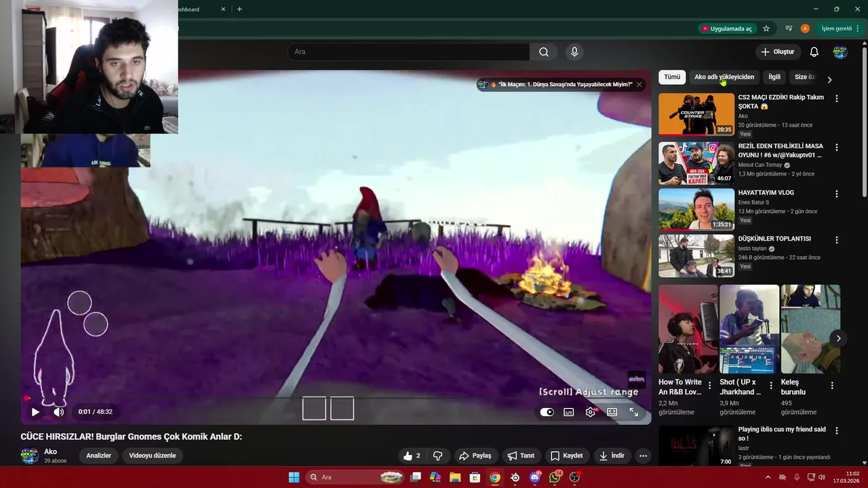Dislike the video thumbs-down button

[x=437, y=455]
